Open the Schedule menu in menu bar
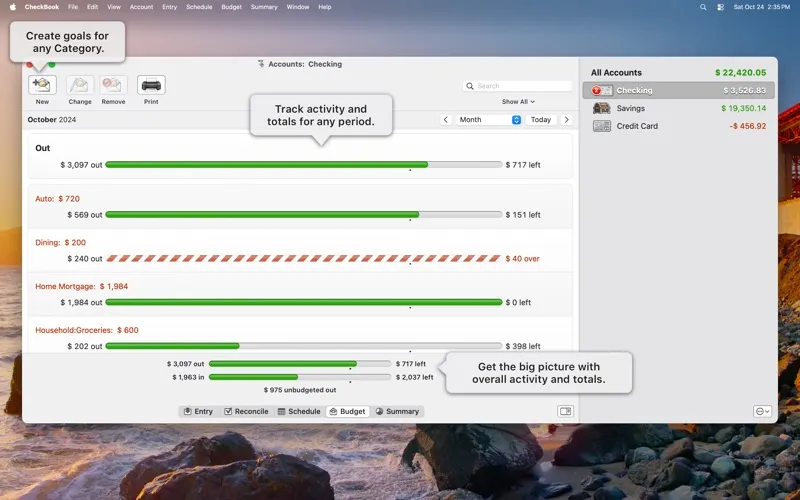800x500 pixels. (x=199, y=7)
